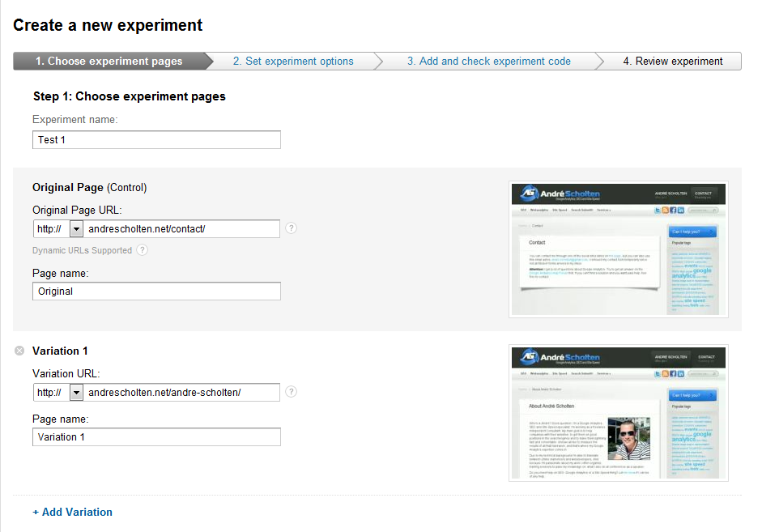Viewport: 762px width, 532px height.
Task: Open help icon next to Dynamic URLs Supported
Action: 143,250
